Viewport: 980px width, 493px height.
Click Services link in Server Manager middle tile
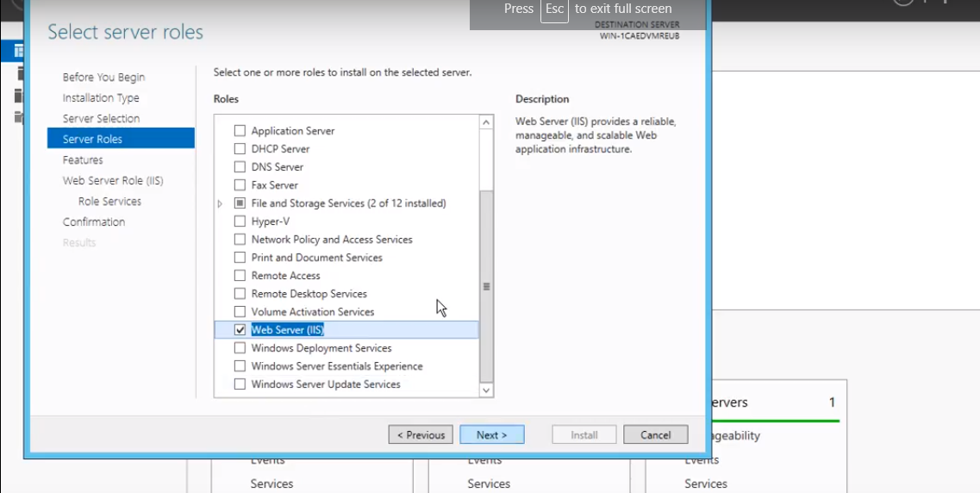point(489,484)
